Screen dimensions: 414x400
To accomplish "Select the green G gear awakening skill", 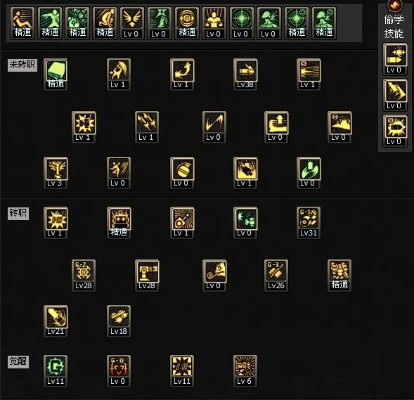I will (x=56, y=371).
